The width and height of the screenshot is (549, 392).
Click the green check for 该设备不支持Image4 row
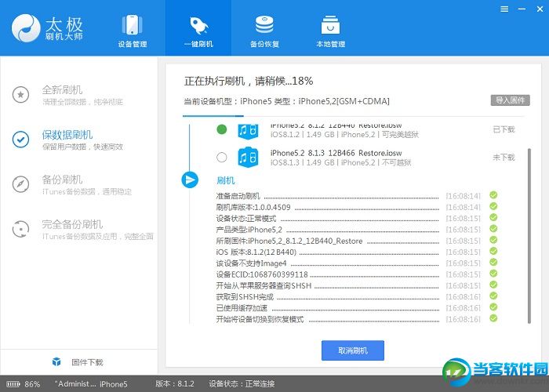pyautogui.click(x=493, y=262)
